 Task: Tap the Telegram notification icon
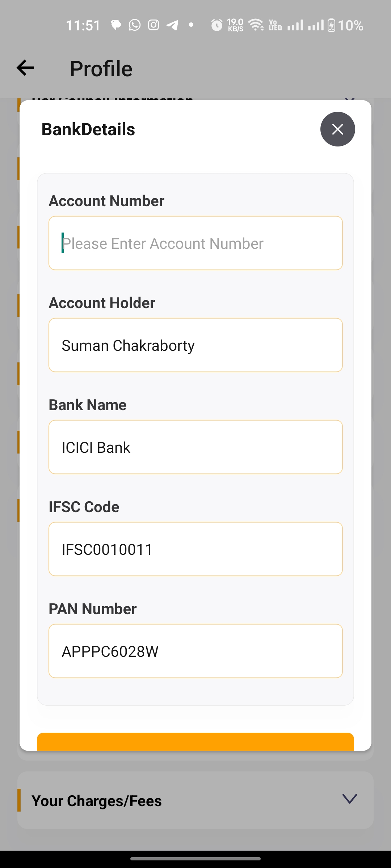tap(172, 25)
